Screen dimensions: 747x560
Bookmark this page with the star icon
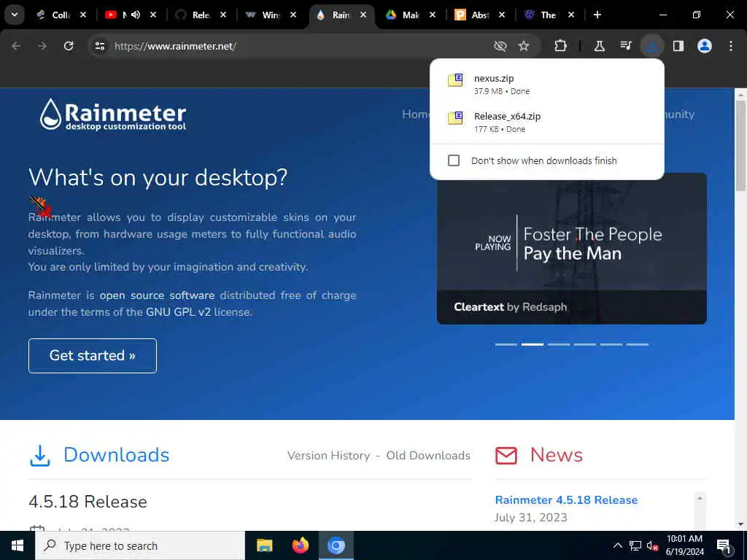tap(524, 46)
